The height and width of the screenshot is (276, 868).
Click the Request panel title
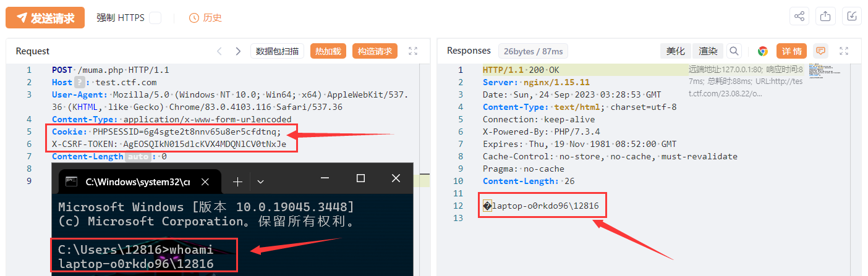coord(33,51)
